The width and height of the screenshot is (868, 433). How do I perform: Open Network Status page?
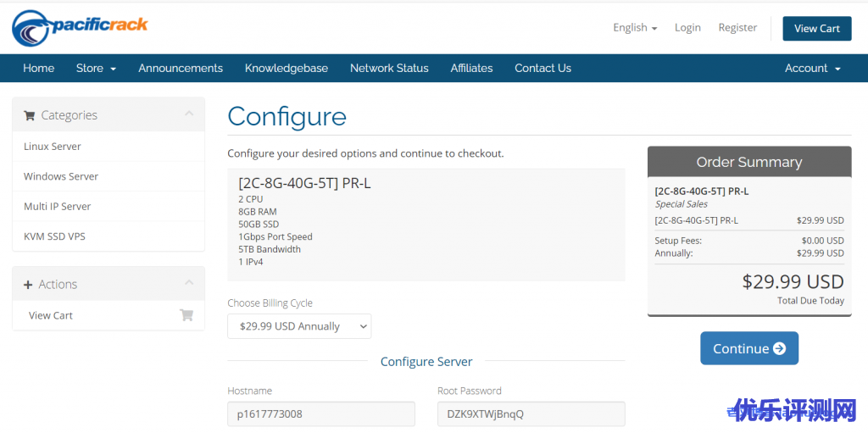click(x=389, y=69)
